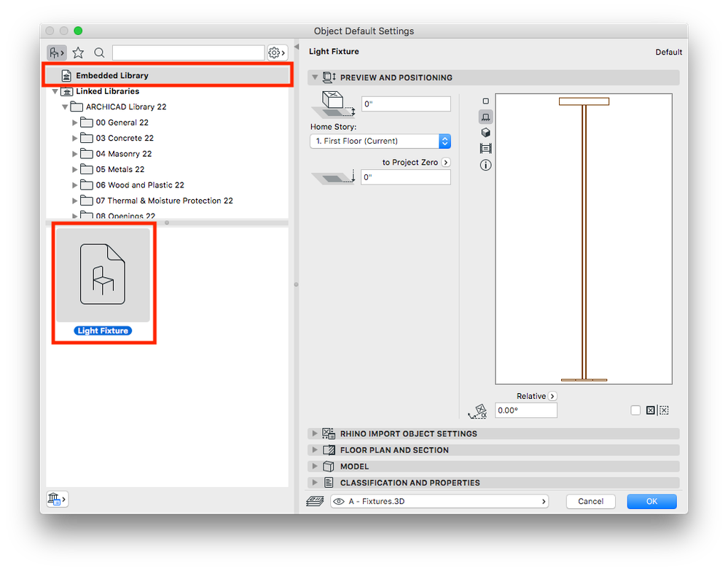The height and width of the screenshot is (571, 728).
Task: Click the elevation to Project Zero field
Action: [x=406, y=177]
